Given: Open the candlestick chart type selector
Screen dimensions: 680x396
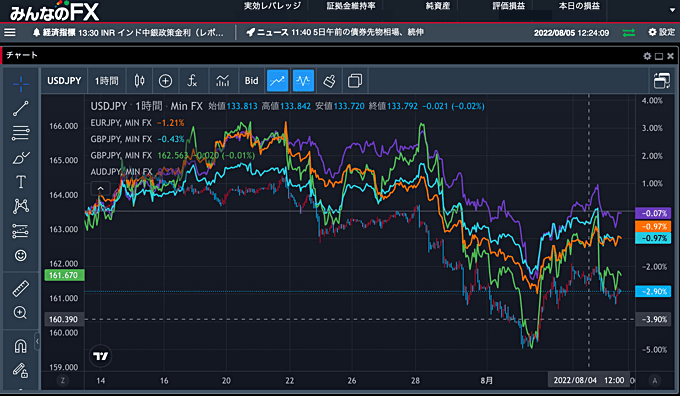Looking at the screenshot, I should pos(139,81).
